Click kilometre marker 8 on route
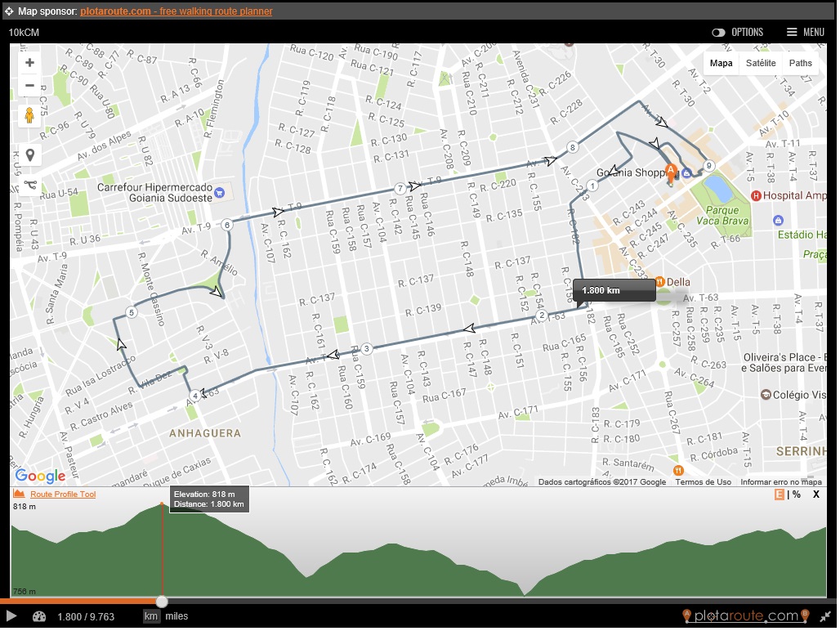Screen dimensions: 840x631 coord(573,147)
